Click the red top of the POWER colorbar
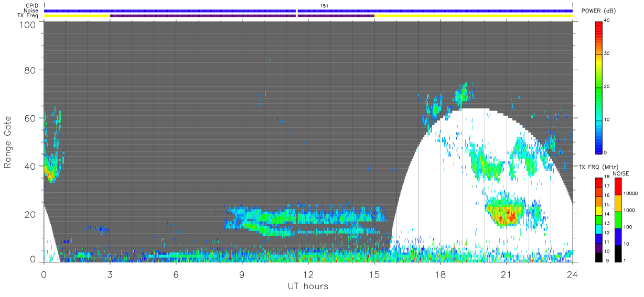Viewport: 644px width, 297px height. coord(599,25)
